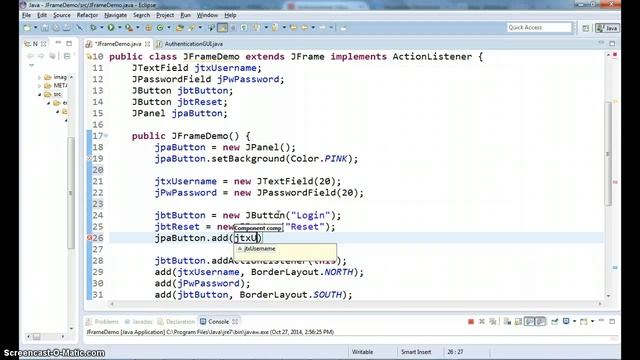Minimize the Navigator panel

coord(58,43)
